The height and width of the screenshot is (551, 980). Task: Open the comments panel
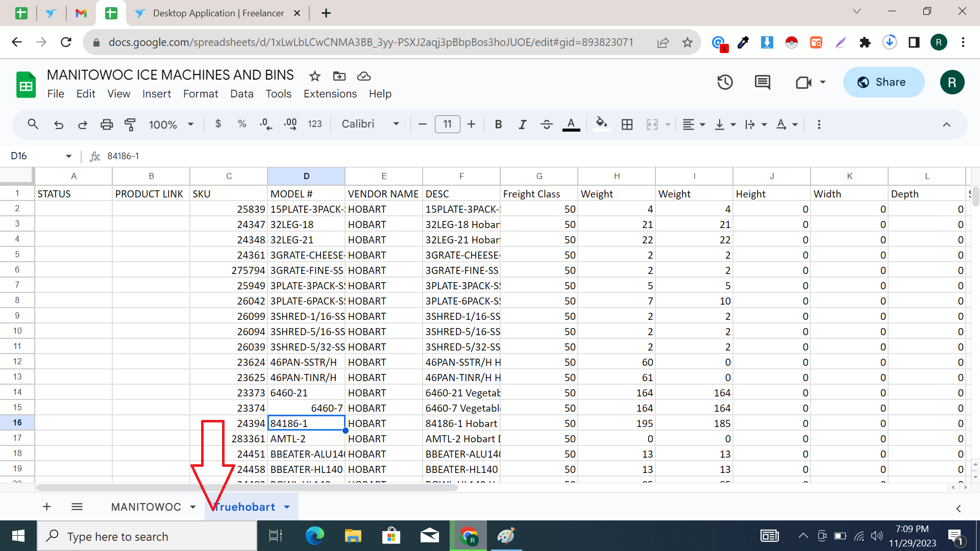coord(763,82)
